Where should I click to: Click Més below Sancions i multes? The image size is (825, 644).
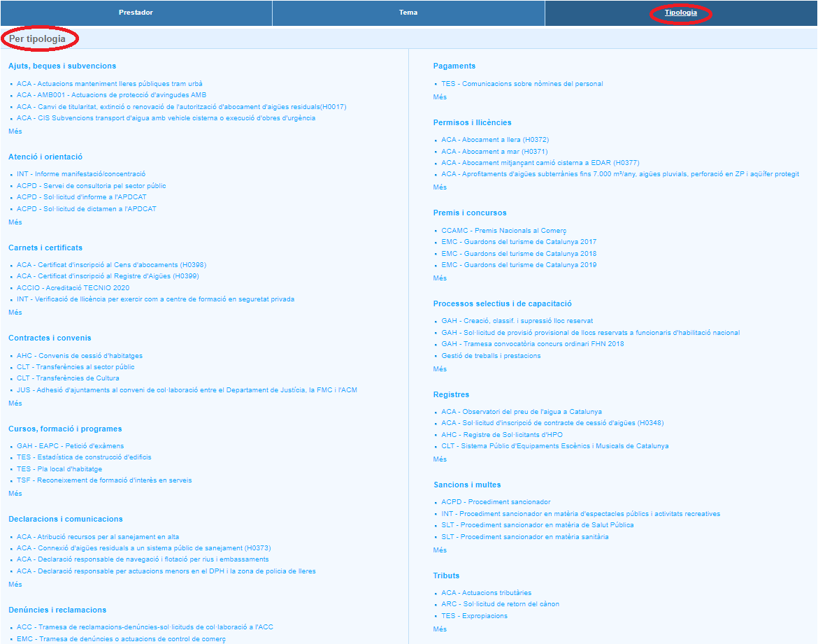[440, 550]
